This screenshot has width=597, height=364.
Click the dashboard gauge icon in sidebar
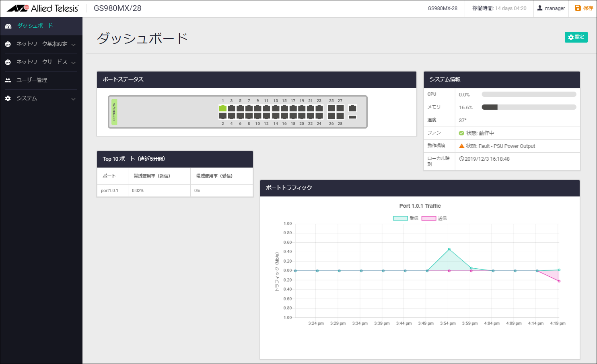8,26
